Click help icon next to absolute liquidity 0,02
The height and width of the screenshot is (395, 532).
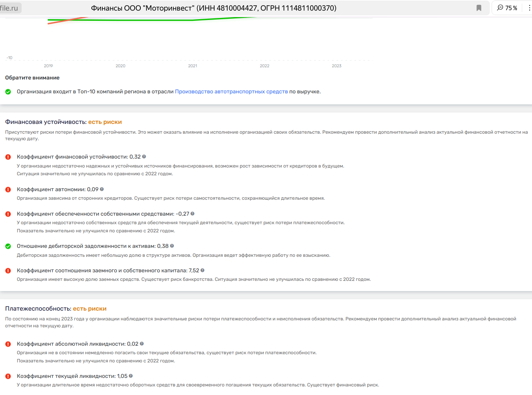pos(142,344)
